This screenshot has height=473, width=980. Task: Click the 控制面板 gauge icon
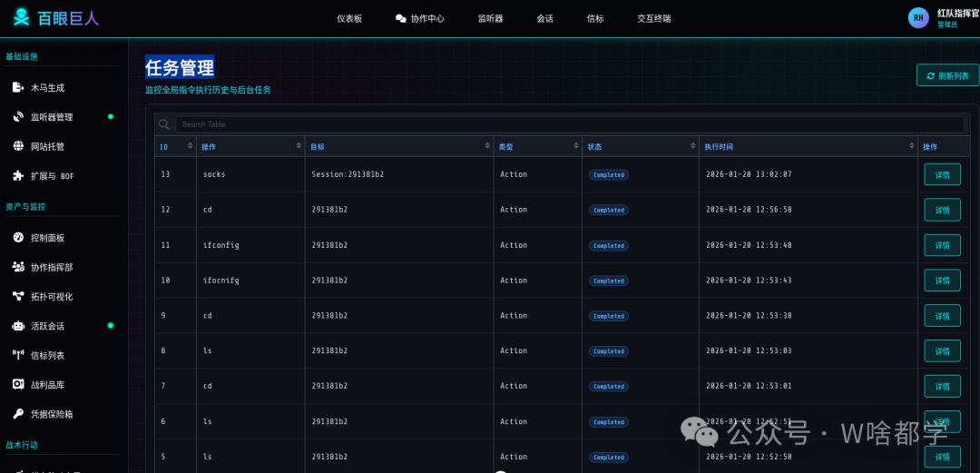click(x=18, y=238)
